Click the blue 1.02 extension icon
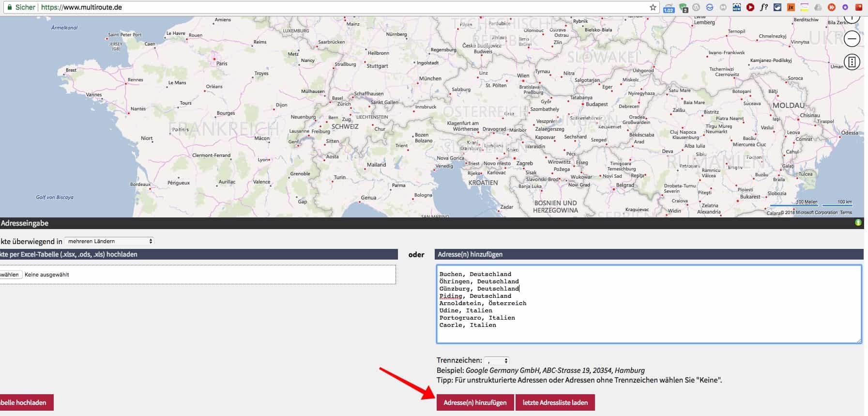 (x=669, y=8)
